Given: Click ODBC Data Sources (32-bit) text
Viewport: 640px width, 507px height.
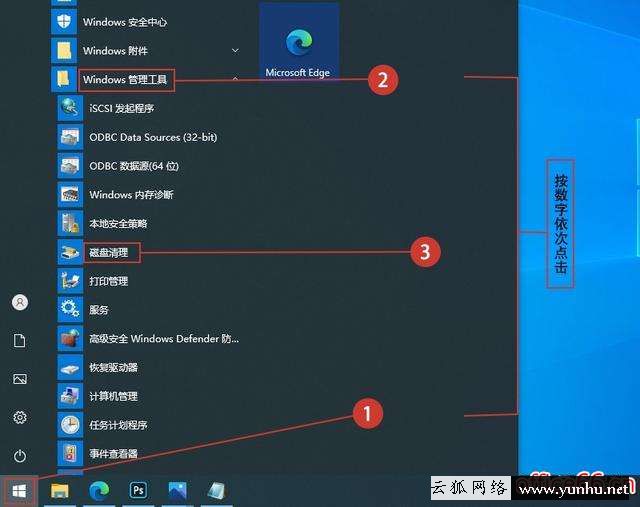Looking at the screenshot, I should 153,137.
